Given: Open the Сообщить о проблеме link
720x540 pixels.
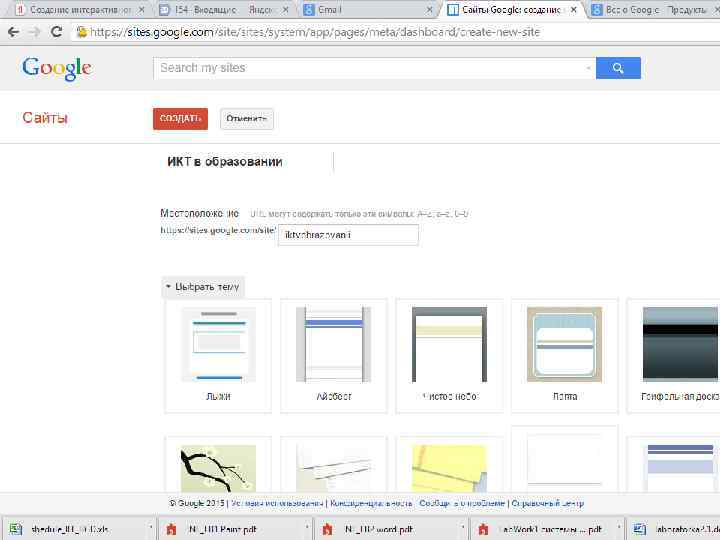Looking at the screenshot, I should [x=461, y=503].
